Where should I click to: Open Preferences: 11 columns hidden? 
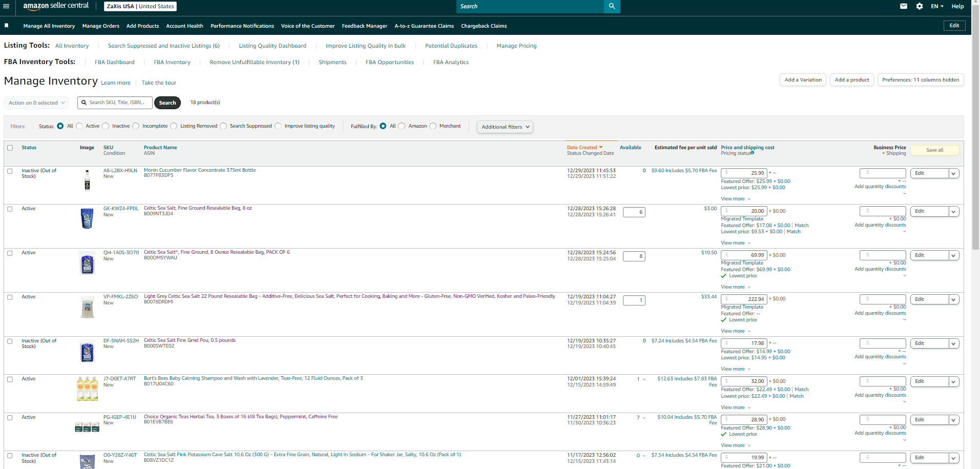point(921,80)
